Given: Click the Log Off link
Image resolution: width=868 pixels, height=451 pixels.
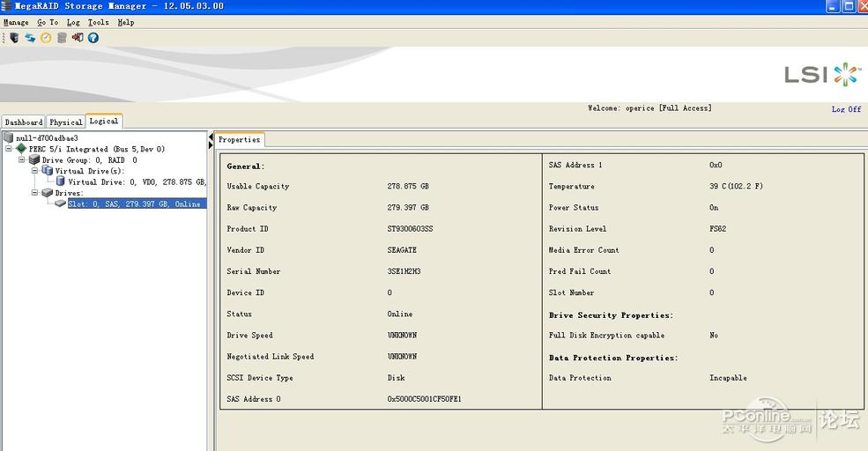Looking at the screenshot, I should [x=847, y=109].
